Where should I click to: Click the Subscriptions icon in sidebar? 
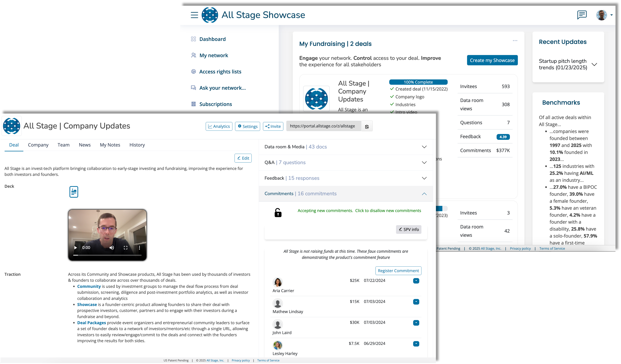tap(193, 104)
